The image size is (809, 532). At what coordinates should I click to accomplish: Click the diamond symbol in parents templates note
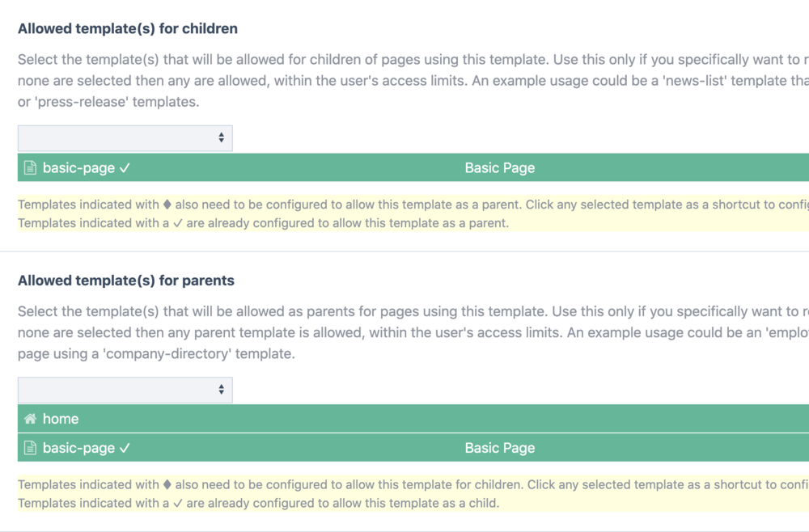167,485
